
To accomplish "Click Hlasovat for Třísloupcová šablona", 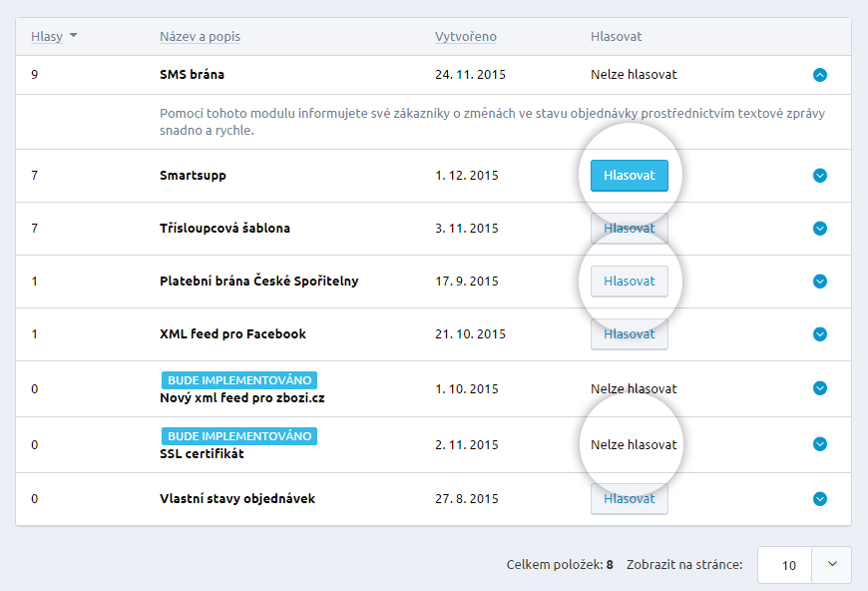I will 629,229.
